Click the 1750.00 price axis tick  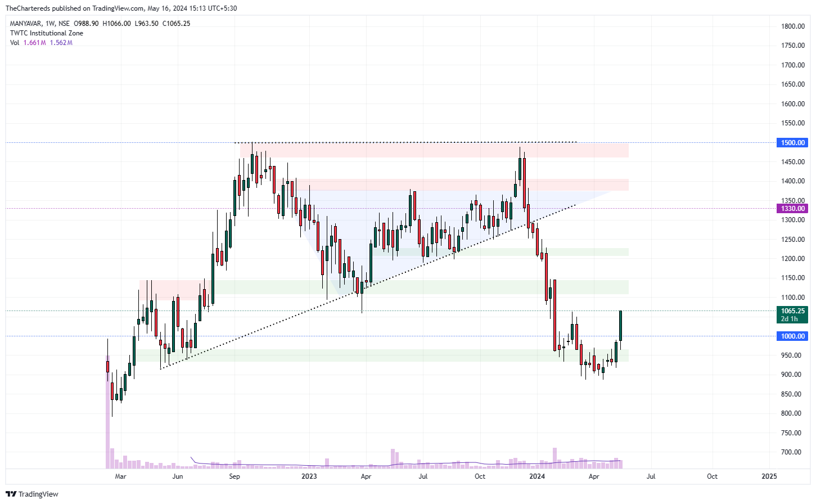(x=793, y=46)
